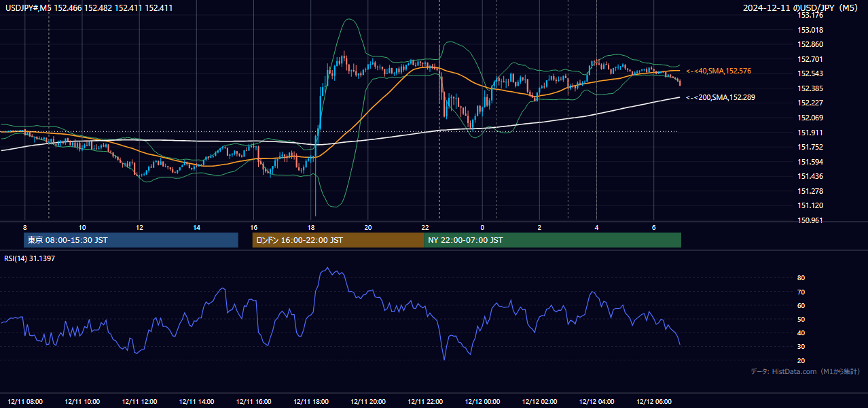Click price axis value 153.018
This screenshot has height=408, width=868.
pos(810,30)
